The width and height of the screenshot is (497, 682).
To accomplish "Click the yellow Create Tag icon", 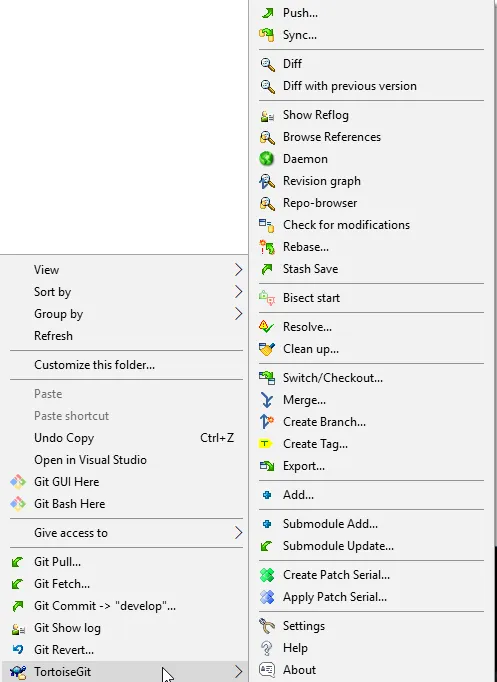I will coord(265,444).
